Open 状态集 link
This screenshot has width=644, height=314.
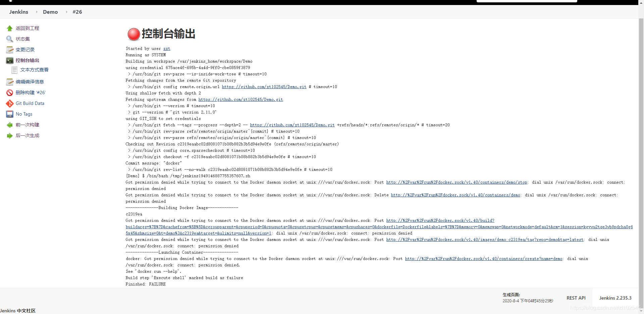pyautogui.click(x=23, y=39)
